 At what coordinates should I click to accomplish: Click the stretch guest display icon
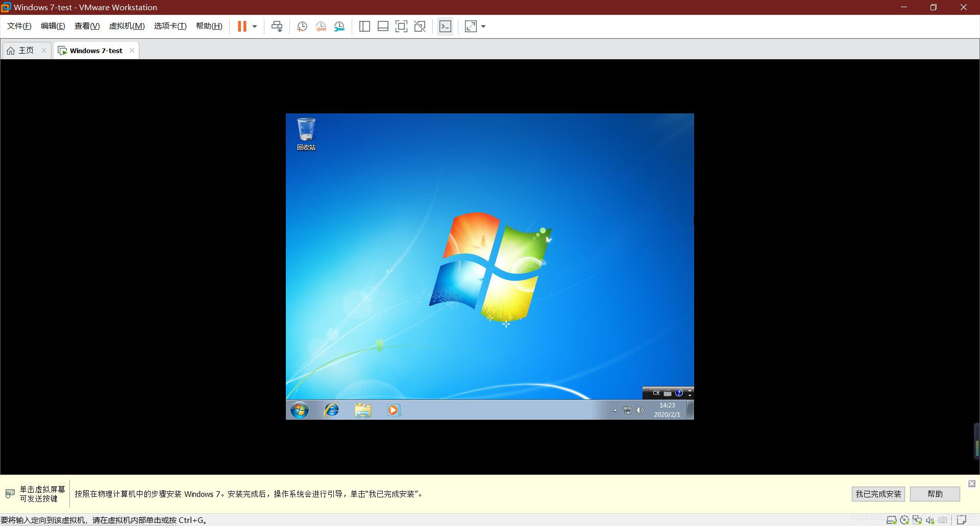[x=471, y=27]
